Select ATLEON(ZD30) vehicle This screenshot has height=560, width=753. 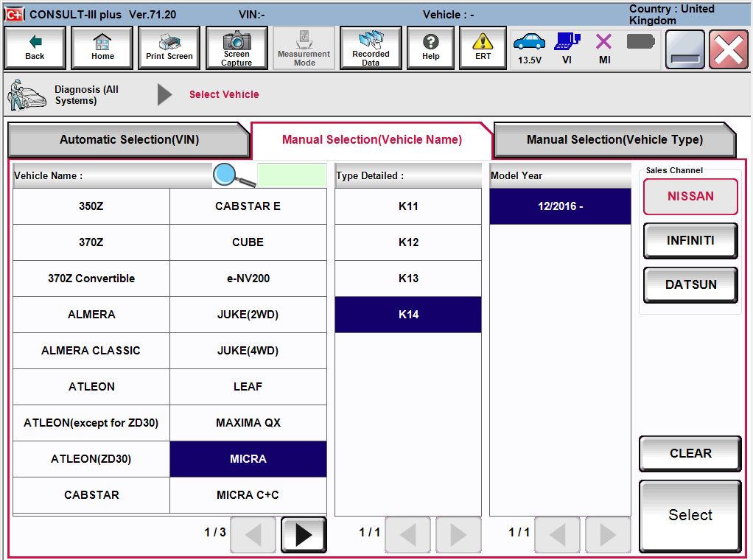(x=91, y=459)
